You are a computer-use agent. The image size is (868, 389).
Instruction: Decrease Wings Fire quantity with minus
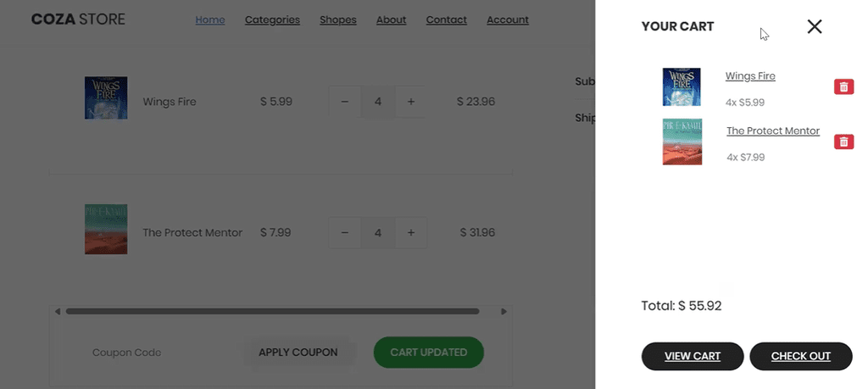(344, 102)
